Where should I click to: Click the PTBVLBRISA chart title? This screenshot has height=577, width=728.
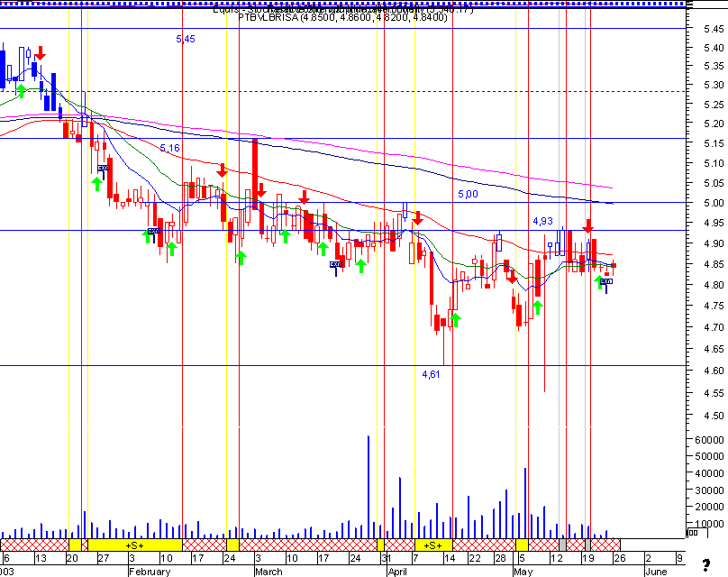[x=342, y=18]
